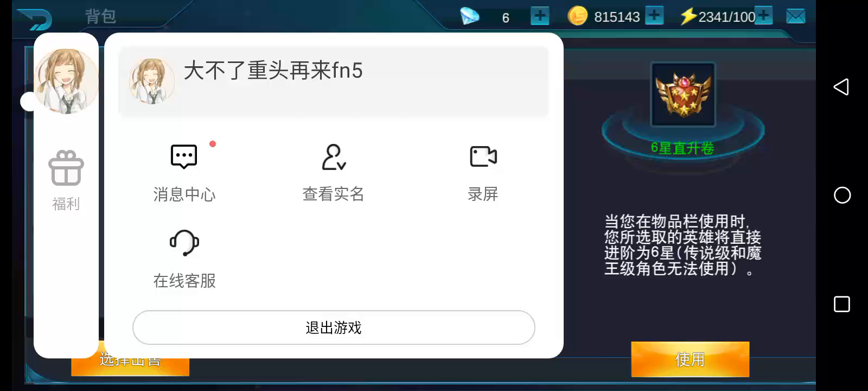Viewport: 868px width, 391px height.
Task: Tap the Android back navigation triangle
Action: (841, 87)
